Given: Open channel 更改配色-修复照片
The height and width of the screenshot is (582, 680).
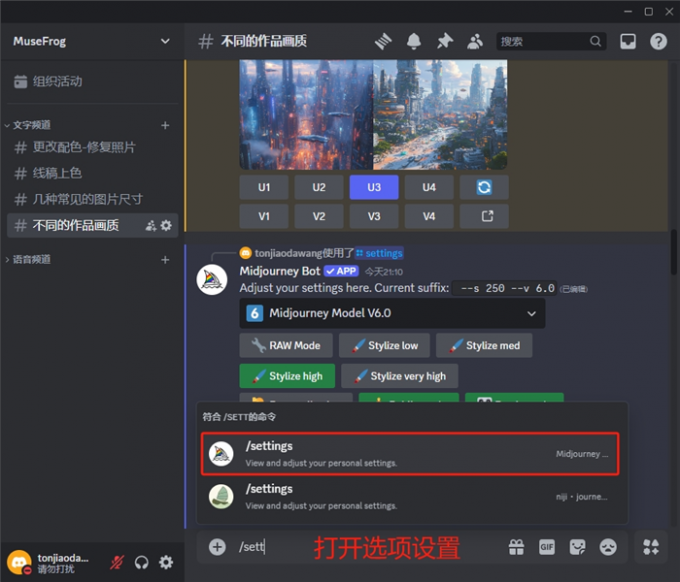Looking at the screenshot, I should pos(92,147).
